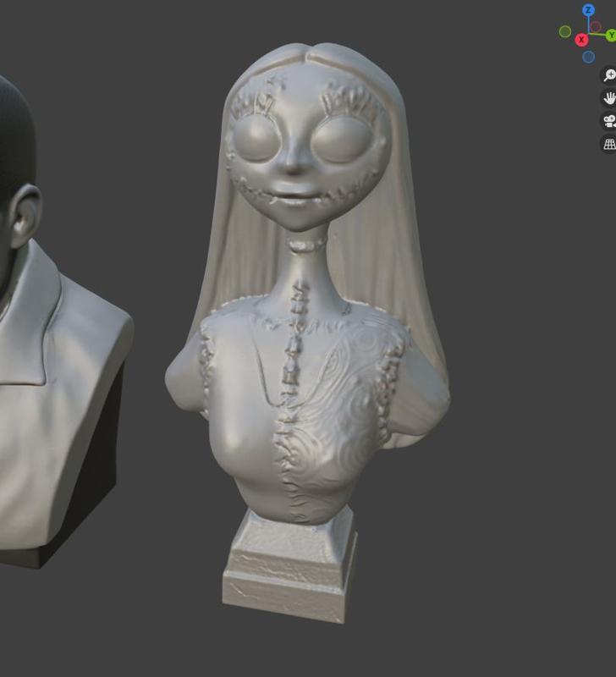Click the hand pan view button
Image resolution: width=616 pixels, height=677 pixels.
[609, 98]
